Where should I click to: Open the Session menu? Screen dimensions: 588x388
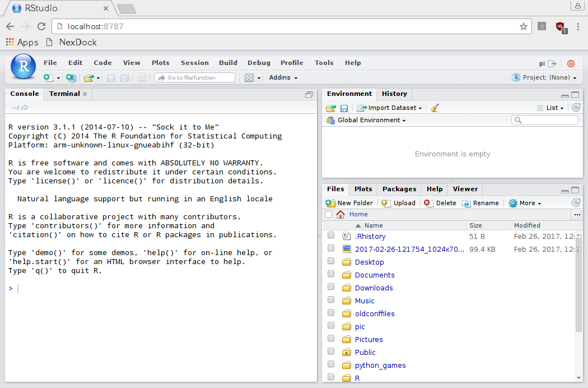click(x=195, y=63)
